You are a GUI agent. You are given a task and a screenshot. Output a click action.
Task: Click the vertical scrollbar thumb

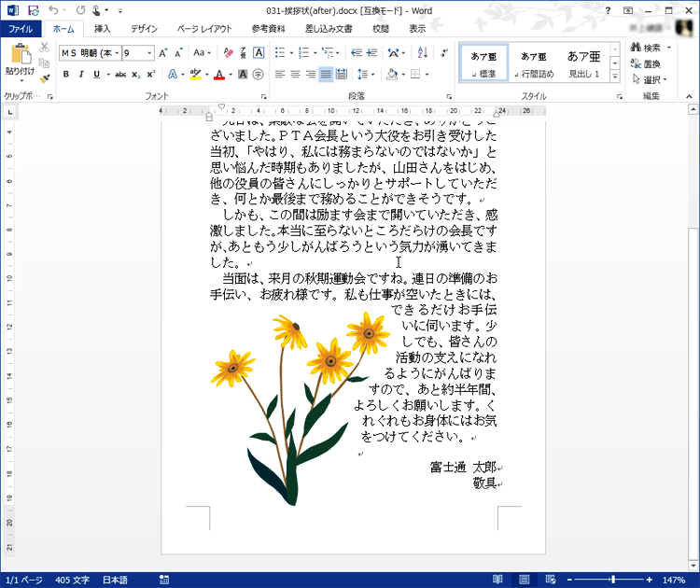[x=693, y=393]
